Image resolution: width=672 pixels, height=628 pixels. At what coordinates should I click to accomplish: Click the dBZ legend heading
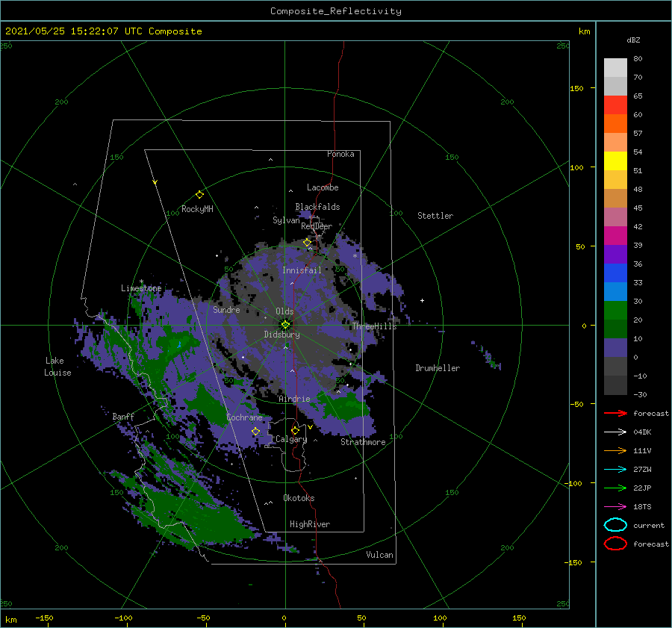pos(633,40)
